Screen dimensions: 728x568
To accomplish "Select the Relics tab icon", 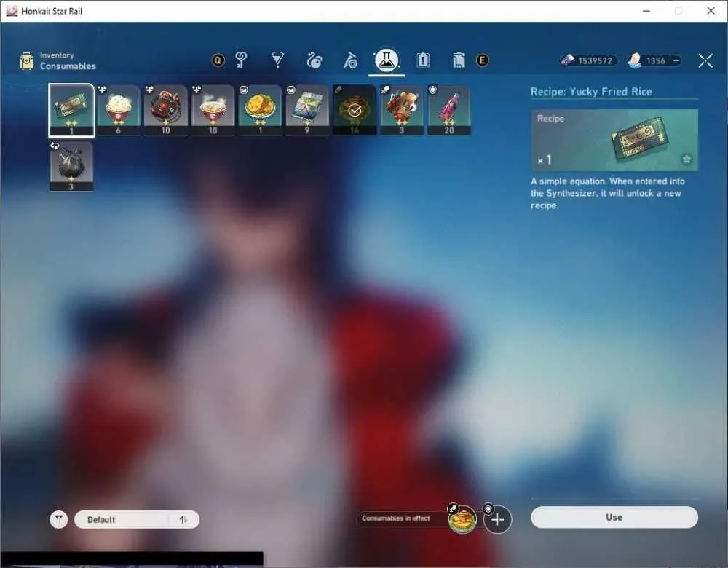I will point(314,60).
